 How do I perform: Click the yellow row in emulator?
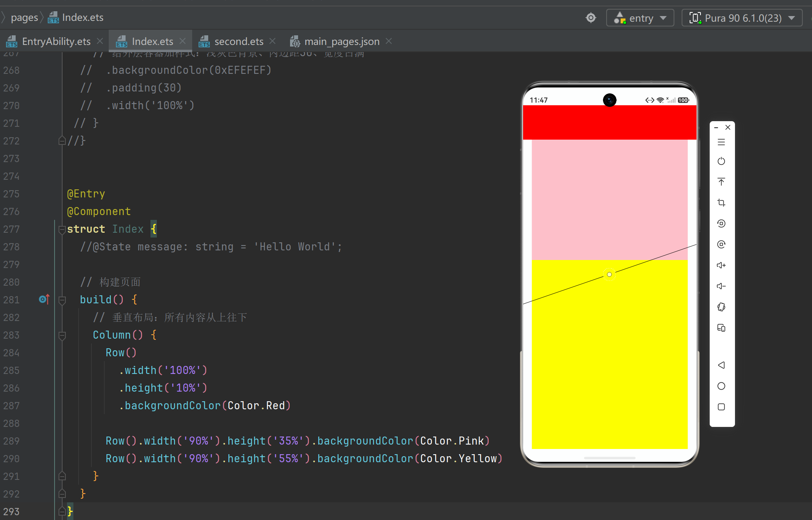coord(609,354)
